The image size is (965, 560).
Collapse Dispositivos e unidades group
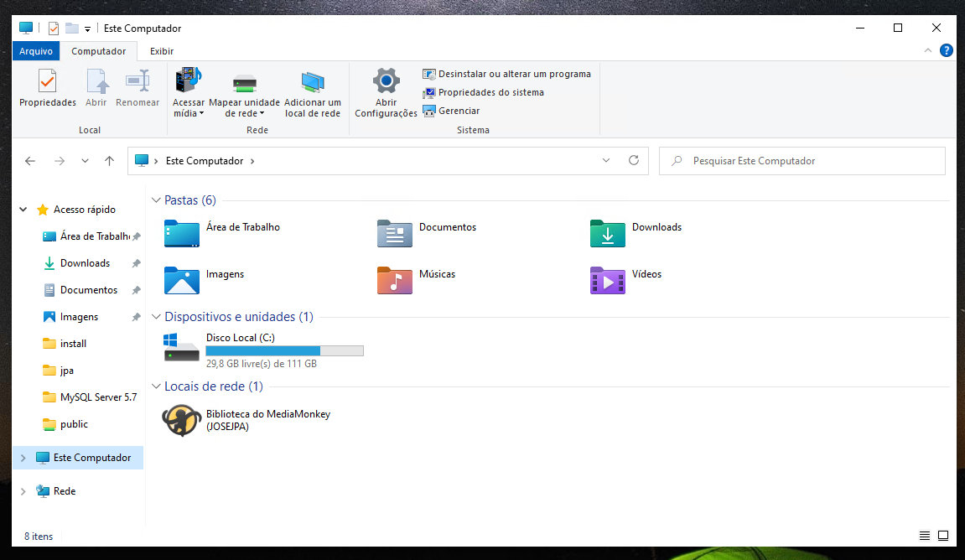click(156, 317)
